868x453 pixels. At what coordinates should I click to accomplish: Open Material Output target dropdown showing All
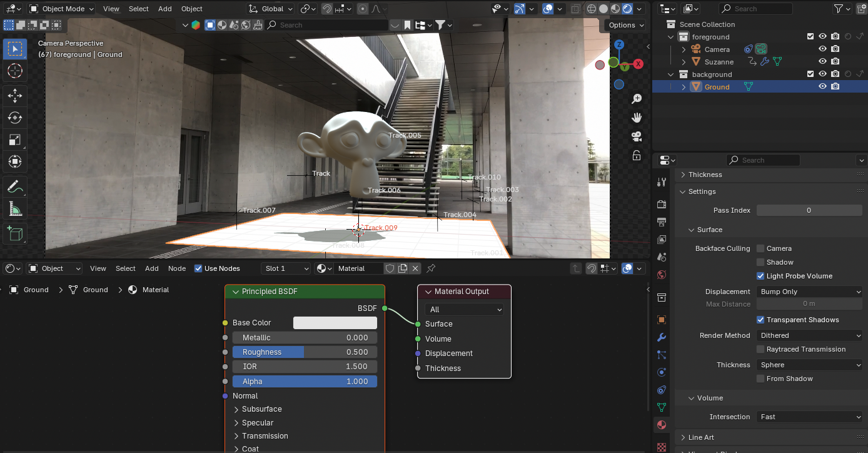tap(464, 309)
